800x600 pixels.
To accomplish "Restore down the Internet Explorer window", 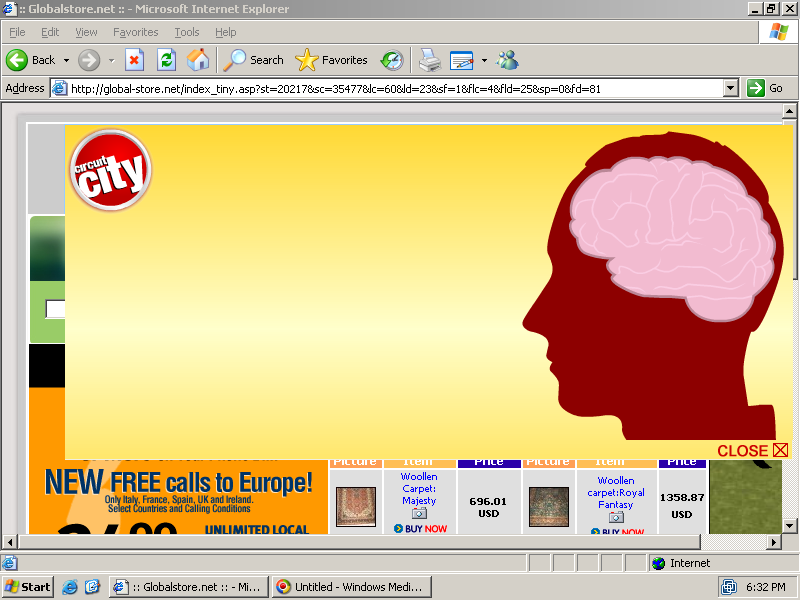I will 771,9.
